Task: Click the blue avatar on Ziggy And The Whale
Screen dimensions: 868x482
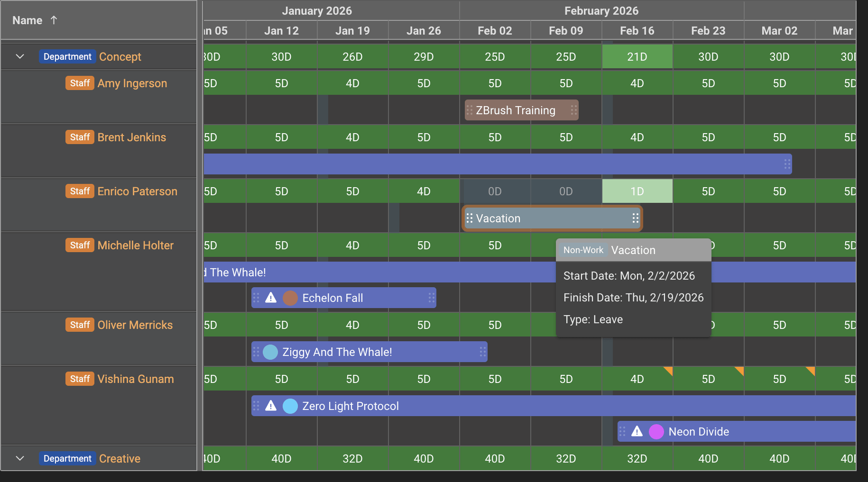Action: (x=270, y=352)
